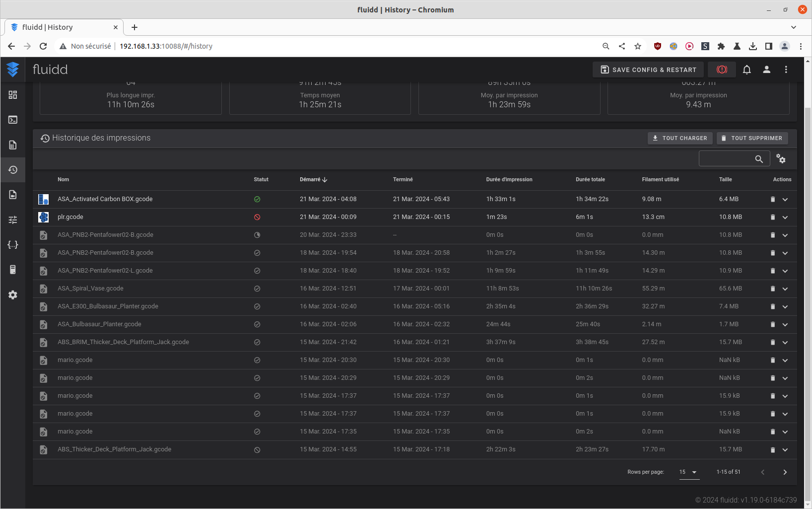
Task: Open the Tune page in sidebar
Action: coord(13,219)
